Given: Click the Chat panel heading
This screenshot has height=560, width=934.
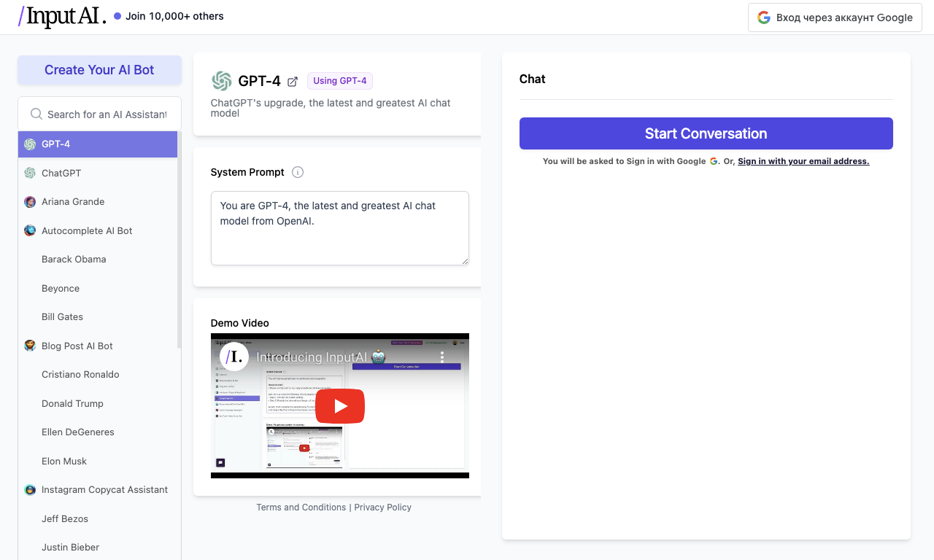Looking at the screenshot, I should 533,79.
